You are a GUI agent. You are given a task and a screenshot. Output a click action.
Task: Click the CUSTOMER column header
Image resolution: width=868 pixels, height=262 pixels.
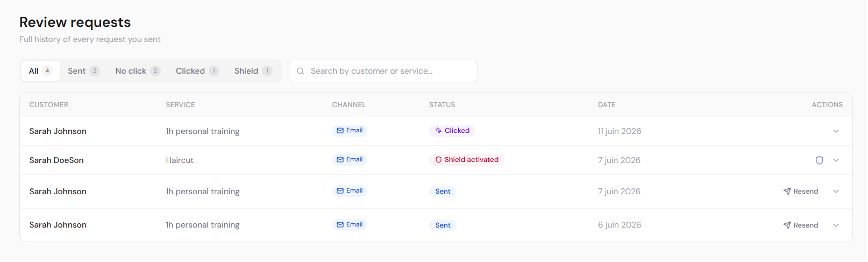[49, 105]
